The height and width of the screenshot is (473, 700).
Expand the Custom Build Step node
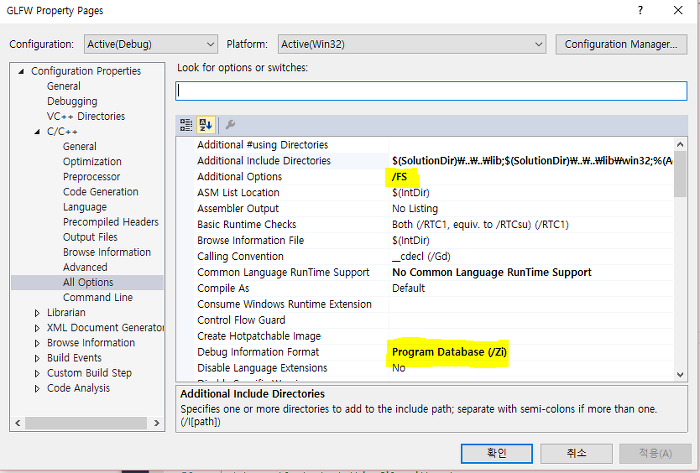point(37,373)
